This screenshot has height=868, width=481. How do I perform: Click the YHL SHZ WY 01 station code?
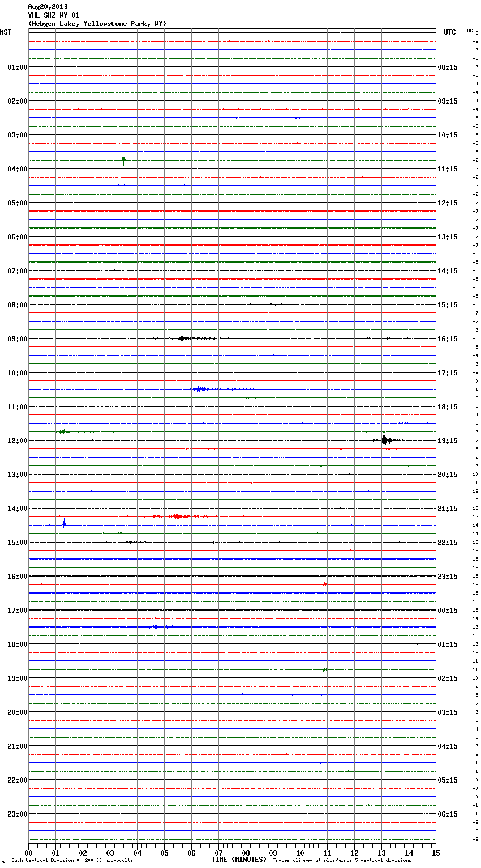click(54, 15)
